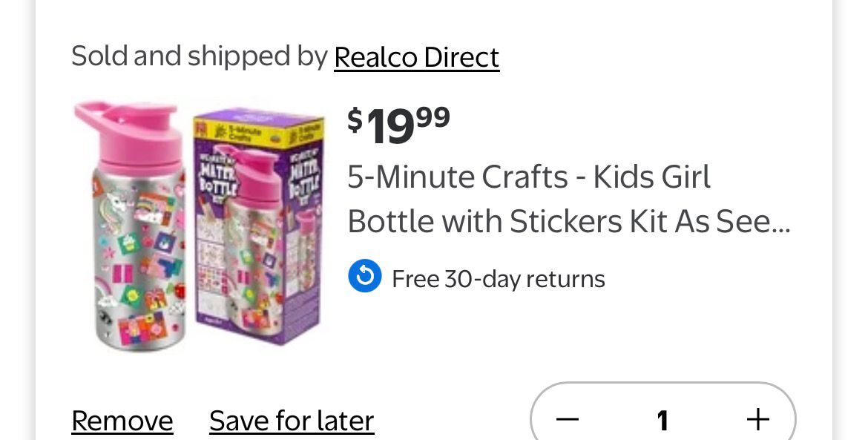The width and height of the screenshot is (868, 440).
Task: Save the bottle kit for later
Action: (x=292, y=421)
